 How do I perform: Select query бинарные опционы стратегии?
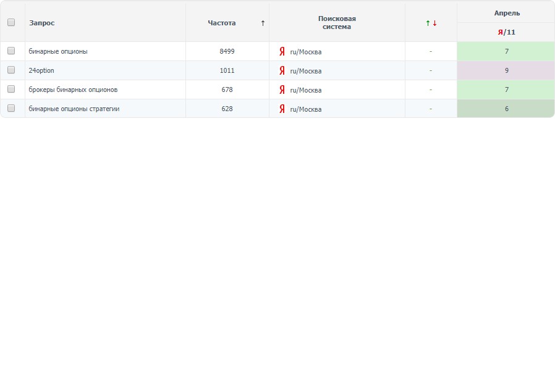[x=74, y=109]
